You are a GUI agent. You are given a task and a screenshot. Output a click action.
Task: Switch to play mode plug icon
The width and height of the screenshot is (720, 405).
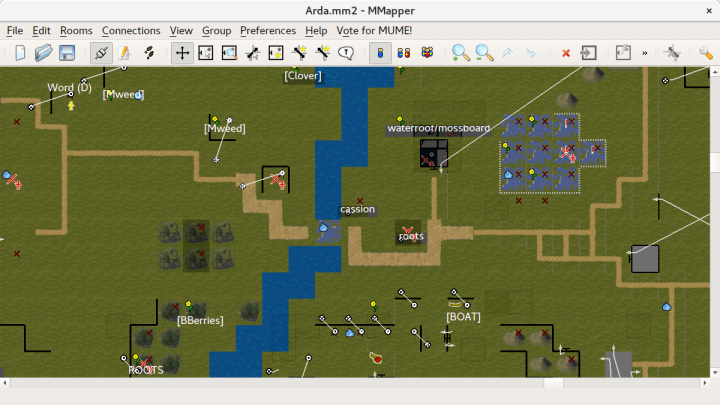click(x=101, y=53)
